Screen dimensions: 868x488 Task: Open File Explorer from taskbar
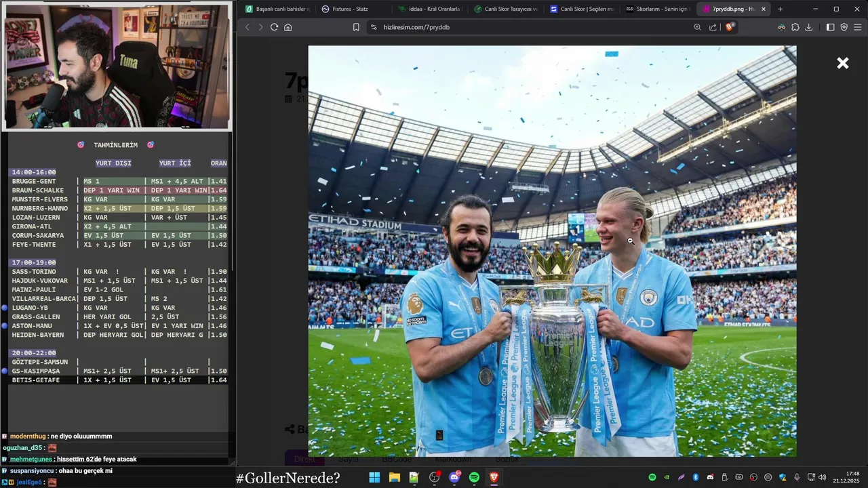point(394,477)
